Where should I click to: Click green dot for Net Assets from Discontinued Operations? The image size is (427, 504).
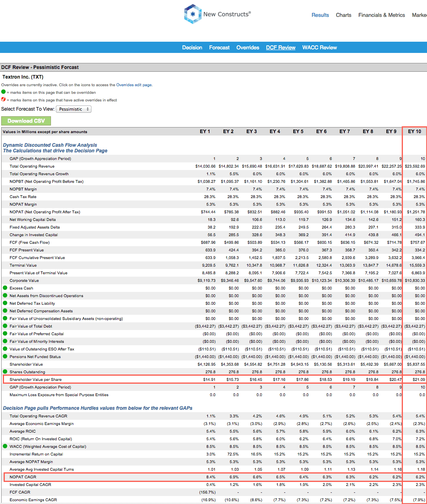(x=5, y=296)
